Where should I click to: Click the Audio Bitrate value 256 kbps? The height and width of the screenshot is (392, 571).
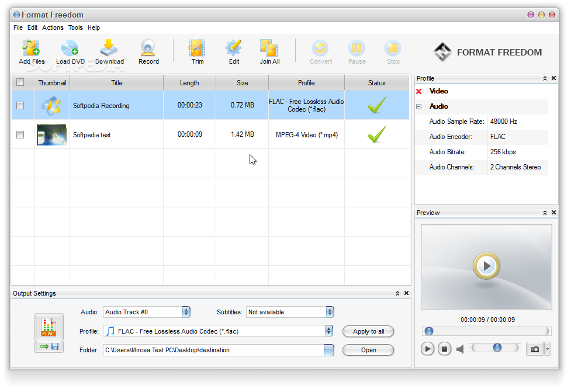tap(503, 152)
